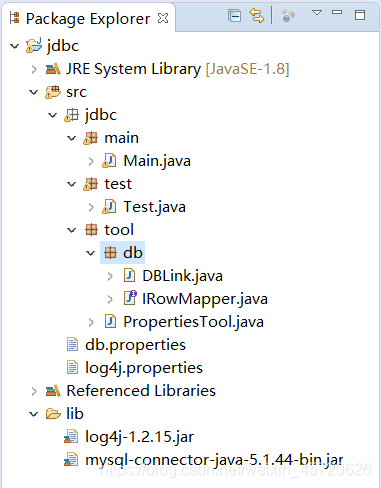Select DBLink.java file name
Viewport: 381px width, 488px height.
182,276
